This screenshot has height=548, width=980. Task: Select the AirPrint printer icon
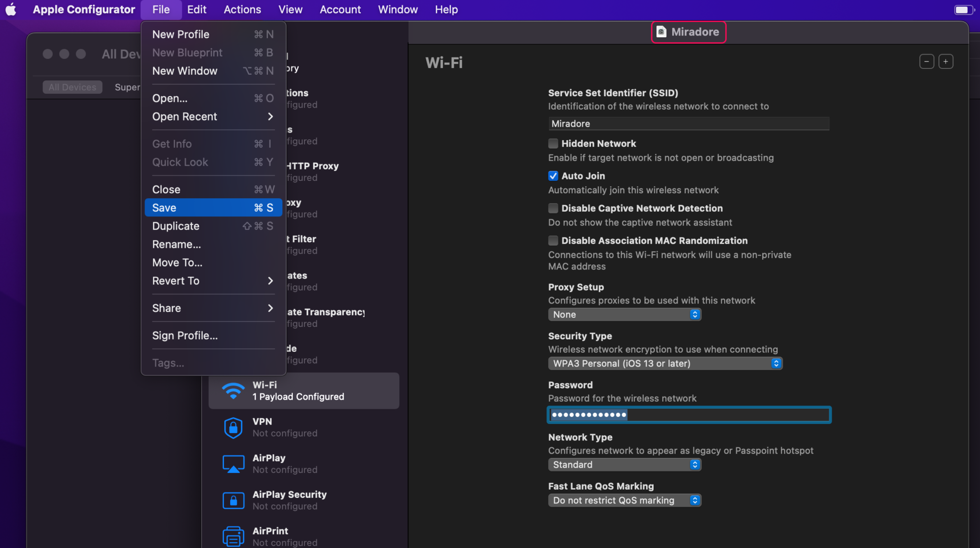pyautogui.click(x=233, y=537)
